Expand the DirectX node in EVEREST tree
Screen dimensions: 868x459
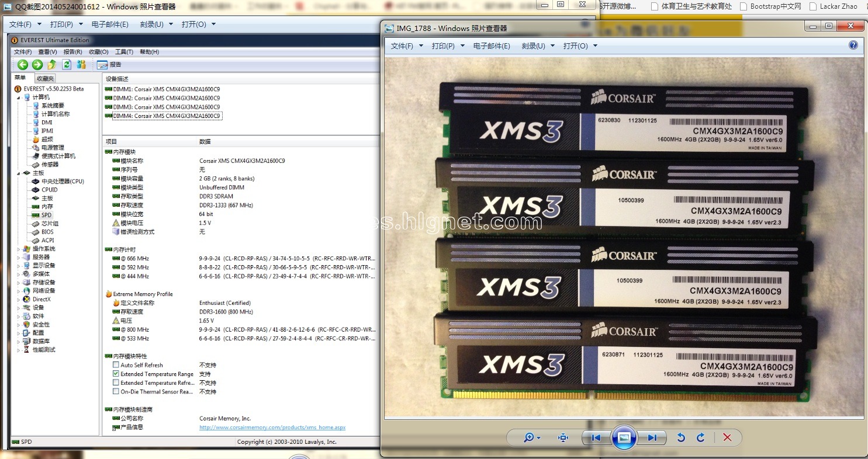coord(18,299)
